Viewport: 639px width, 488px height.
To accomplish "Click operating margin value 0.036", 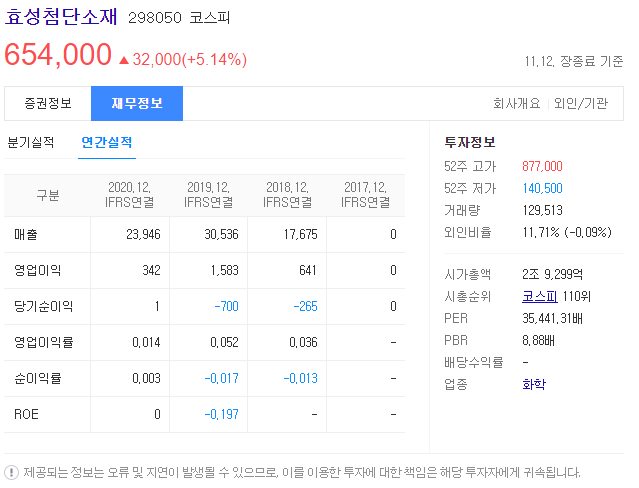I will (x=304, y=342).
